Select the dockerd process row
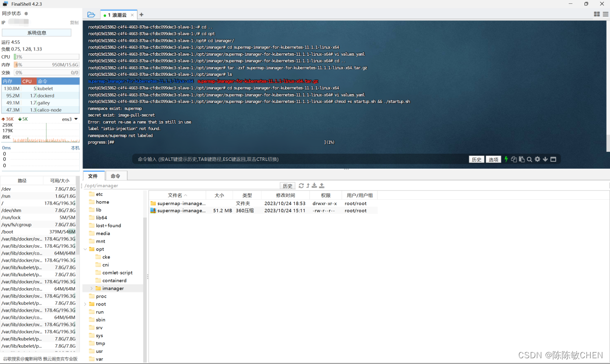610x364 pixels. tap(40, 96)
